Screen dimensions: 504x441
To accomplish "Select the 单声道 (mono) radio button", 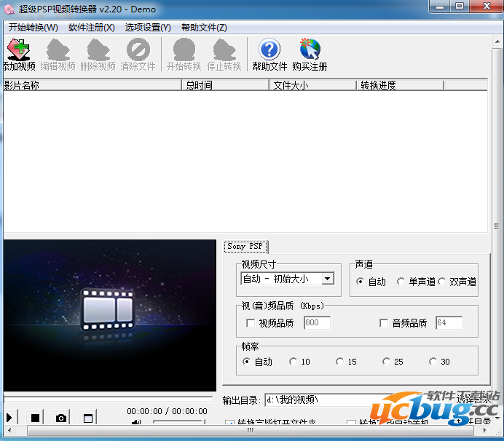I will click(401, 282).
